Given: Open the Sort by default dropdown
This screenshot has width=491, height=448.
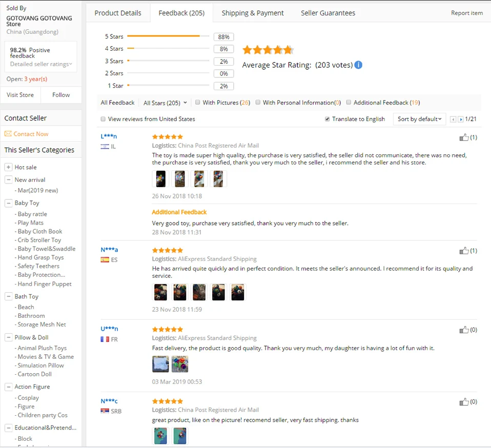Looking at the screenshot, I should [419, 119].
